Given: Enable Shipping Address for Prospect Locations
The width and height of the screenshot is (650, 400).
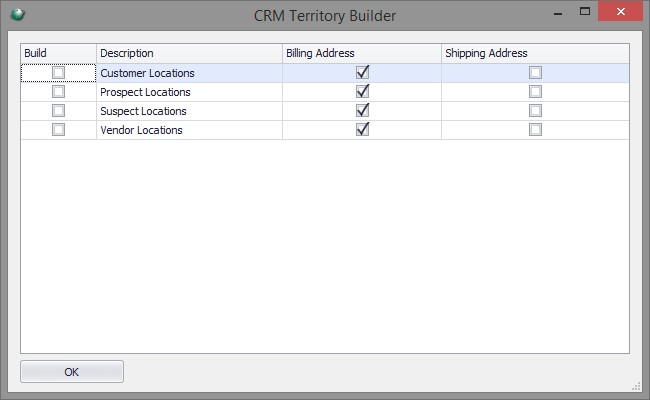Looking at the screenshot, I should [535, 92].
